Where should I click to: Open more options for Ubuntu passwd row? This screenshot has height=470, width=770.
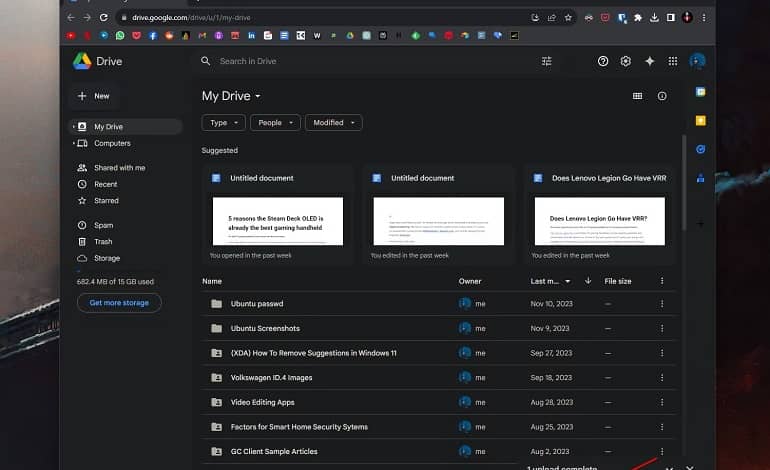pos(662,304)
